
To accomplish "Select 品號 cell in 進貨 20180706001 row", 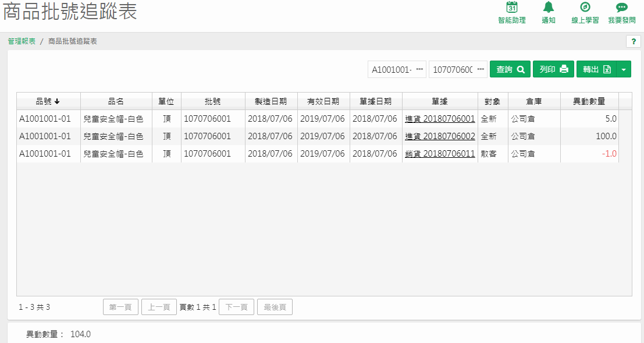I will 48,119.
